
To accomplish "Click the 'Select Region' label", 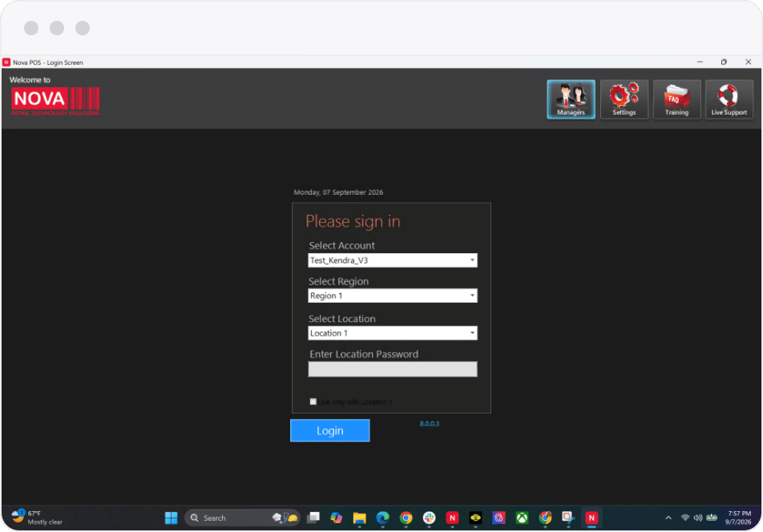I will tap(338, 281).
